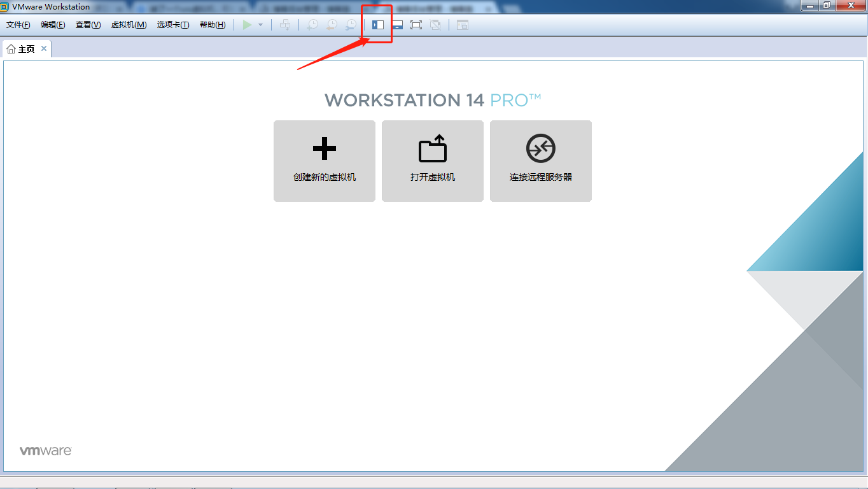Click the window restore button
This screenshot has width=868, height=489.
point(826,5)
